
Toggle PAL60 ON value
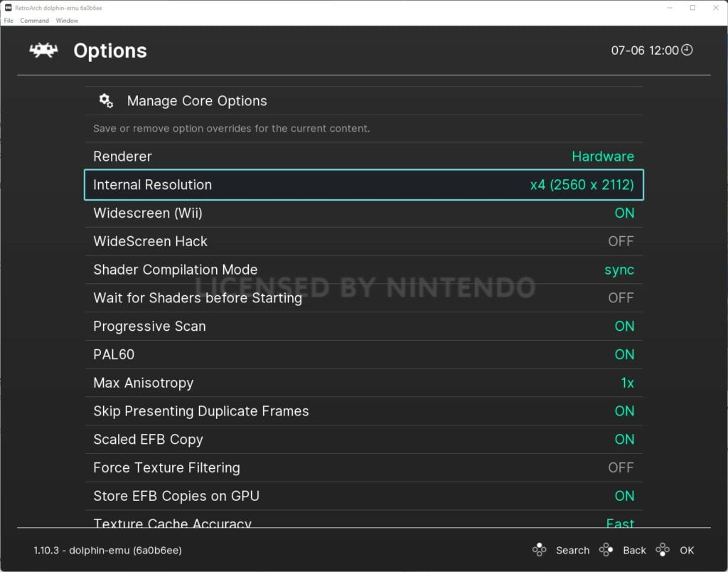pos(624,354)
